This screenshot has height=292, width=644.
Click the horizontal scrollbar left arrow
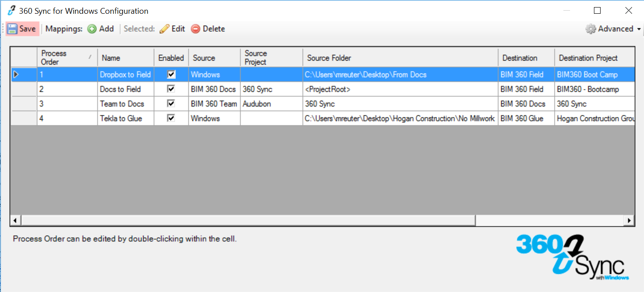pos(15,220)
